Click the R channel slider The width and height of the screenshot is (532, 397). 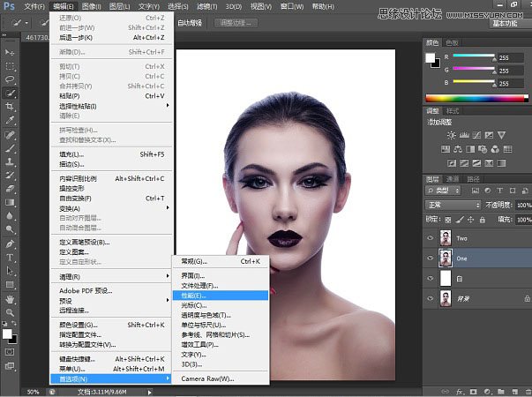(475, 56)
